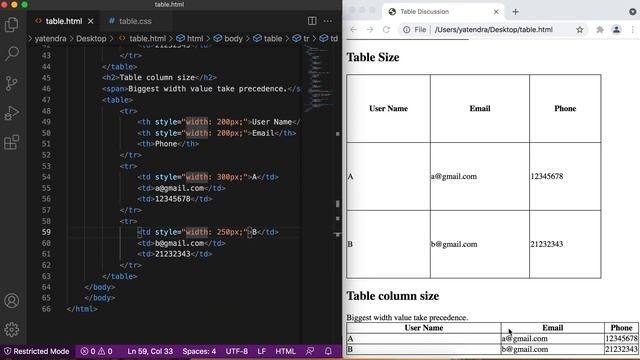Click html element in breadcrumb

click(x=190, y=38)
